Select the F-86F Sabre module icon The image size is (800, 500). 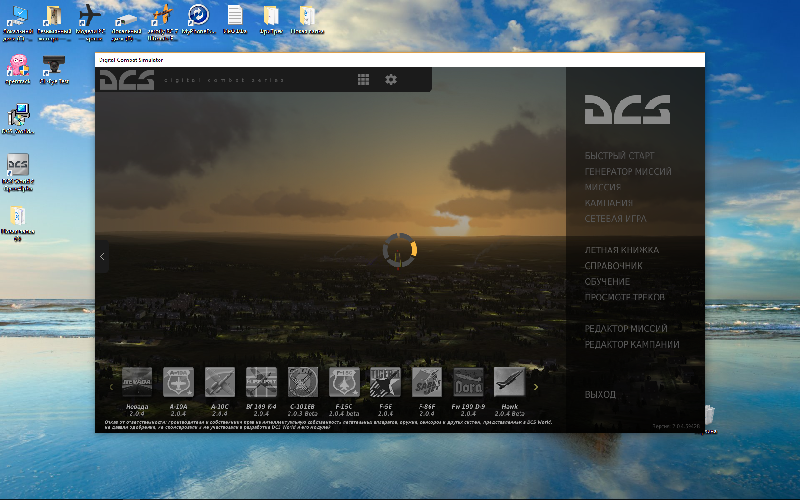[x=427, y=382]
